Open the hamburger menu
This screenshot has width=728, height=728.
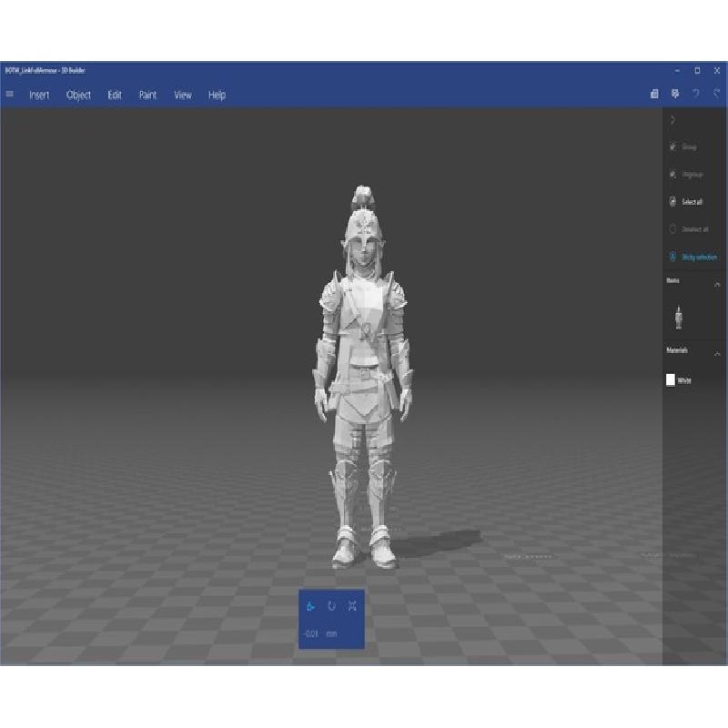10,95
